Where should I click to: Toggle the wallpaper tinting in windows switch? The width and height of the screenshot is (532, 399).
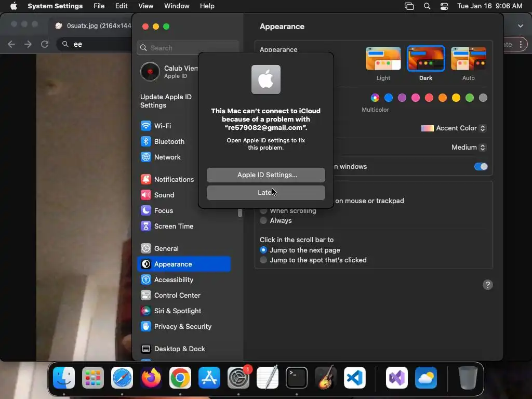pos(481,167)
